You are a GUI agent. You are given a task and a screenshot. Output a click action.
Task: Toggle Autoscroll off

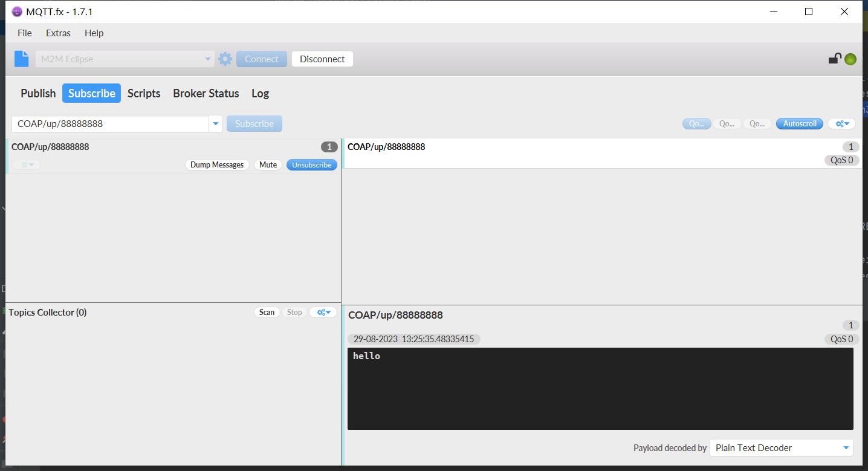pos(800,123)
